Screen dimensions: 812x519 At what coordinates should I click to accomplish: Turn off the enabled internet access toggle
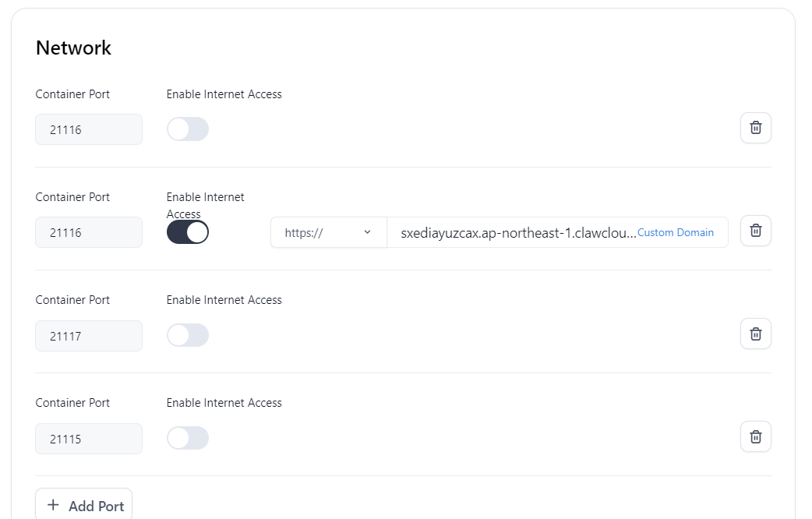pos(188,232)
